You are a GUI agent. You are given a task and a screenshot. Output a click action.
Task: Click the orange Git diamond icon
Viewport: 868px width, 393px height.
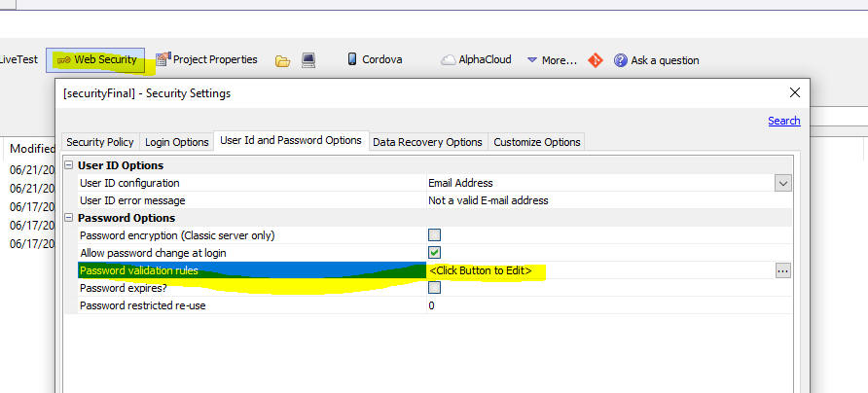pos(596,59)
